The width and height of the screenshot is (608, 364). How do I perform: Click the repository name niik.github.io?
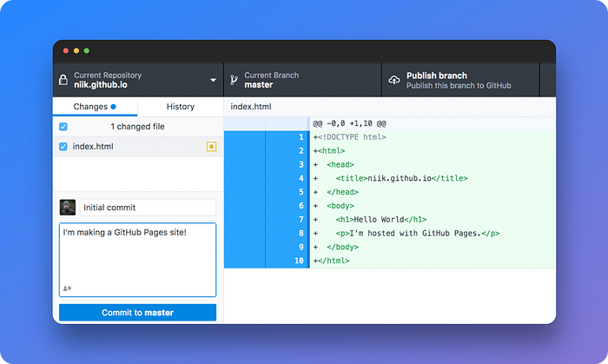[x=101, y=85]
